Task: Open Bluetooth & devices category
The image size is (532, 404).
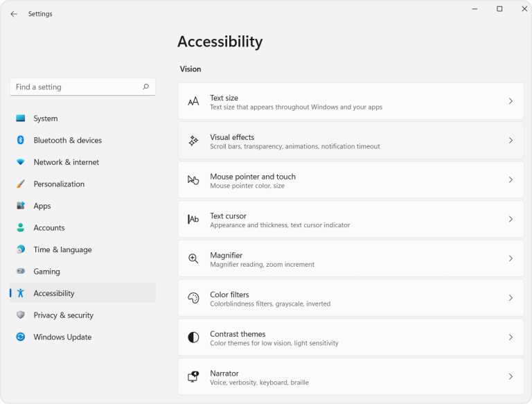Action: pos(83,140)
